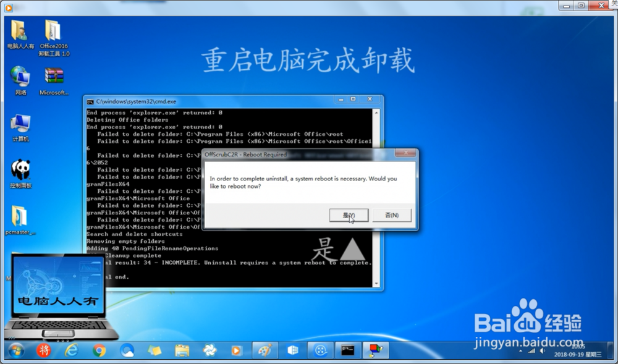Click 'Deleting Office folders' line in cmd

tap(127, 120)
